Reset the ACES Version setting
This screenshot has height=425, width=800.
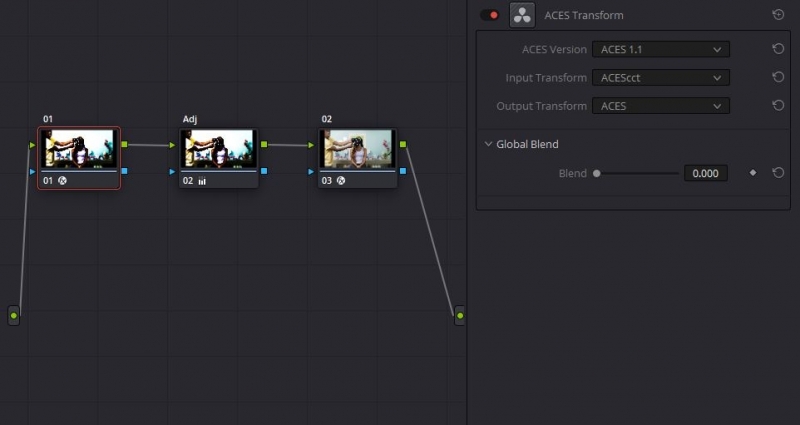[778, 49]
